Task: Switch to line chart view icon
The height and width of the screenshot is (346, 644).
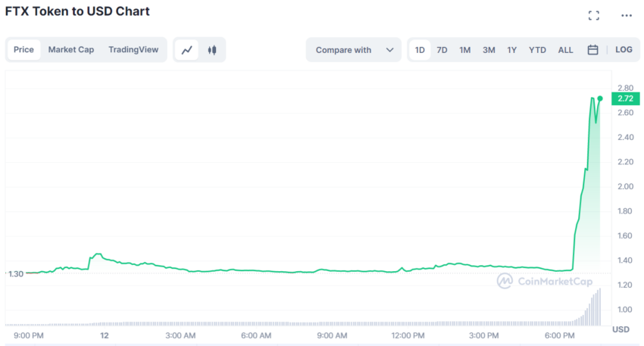Action: click(x=187, y=50)
